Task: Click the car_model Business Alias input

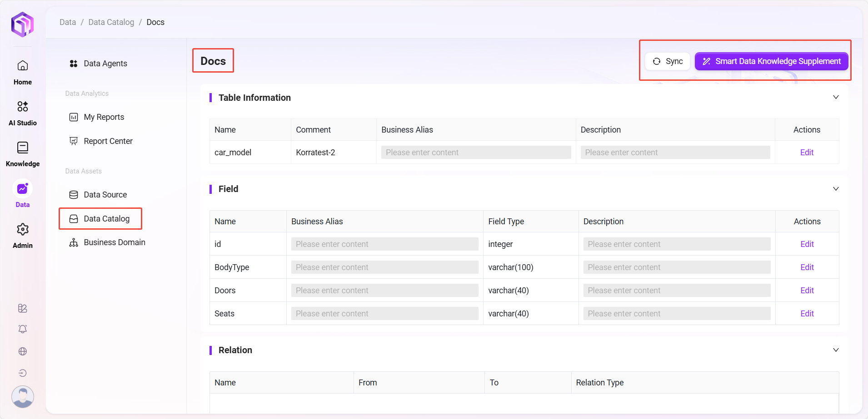Action: click(476, 153)
